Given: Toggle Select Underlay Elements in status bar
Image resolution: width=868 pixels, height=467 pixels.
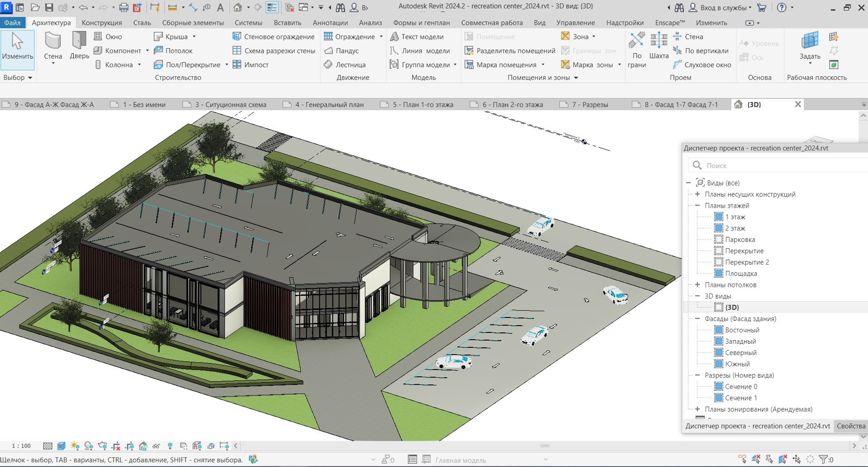Looking at the screenshot, I should pos(756,460).
